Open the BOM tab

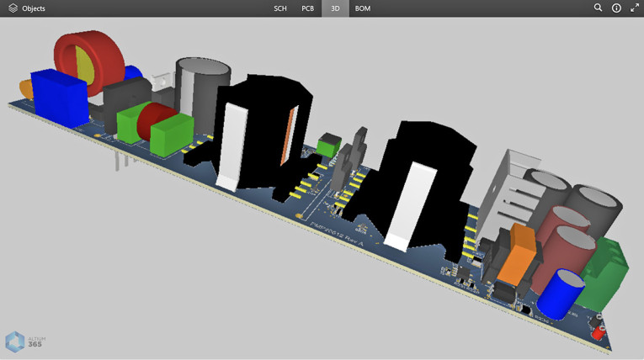tap(362, 8)
